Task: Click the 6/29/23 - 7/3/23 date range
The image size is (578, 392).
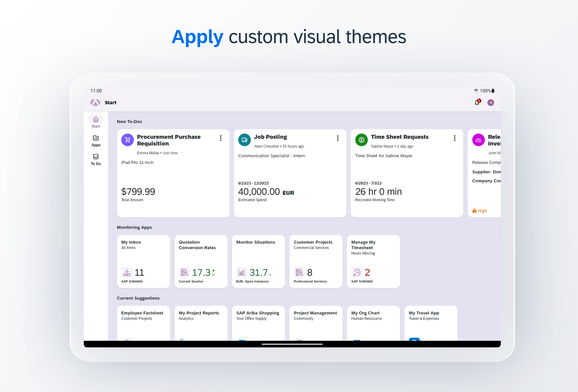Action: 368,183
